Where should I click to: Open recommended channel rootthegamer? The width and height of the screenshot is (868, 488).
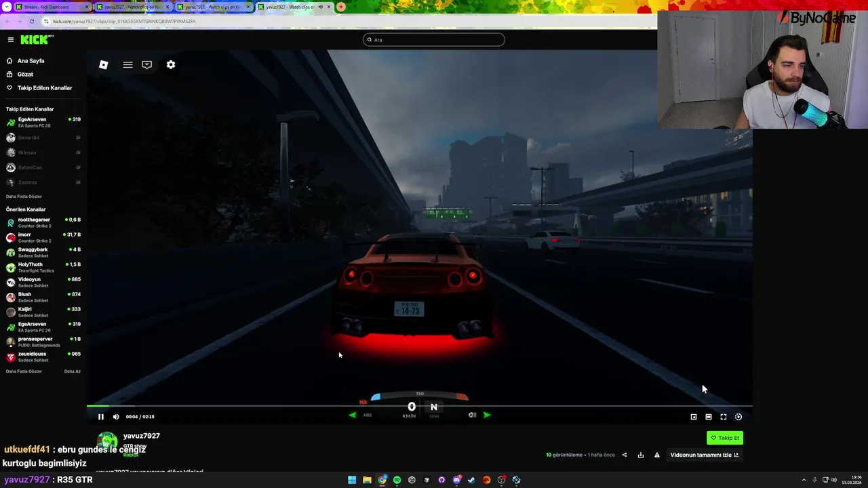click(x=43, y=222)
